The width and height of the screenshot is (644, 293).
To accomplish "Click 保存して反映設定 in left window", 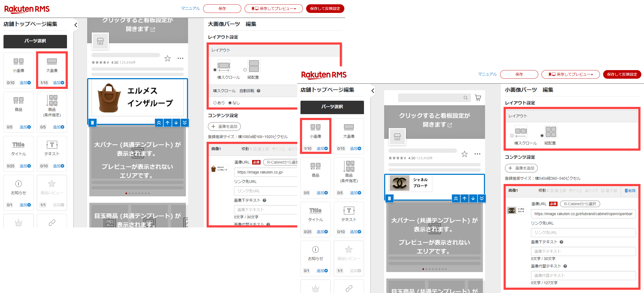I will [325, 9].
